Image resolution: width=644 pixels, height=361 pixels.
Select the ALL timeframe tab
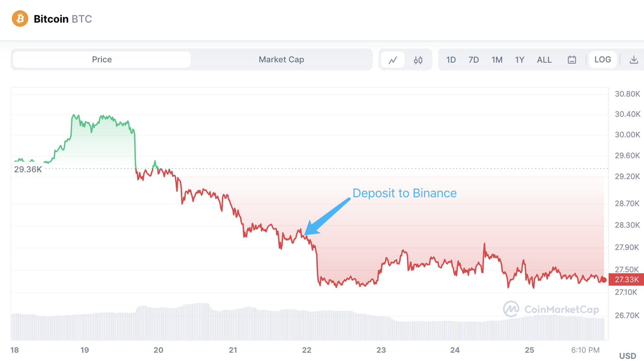(x=544, y=60)
